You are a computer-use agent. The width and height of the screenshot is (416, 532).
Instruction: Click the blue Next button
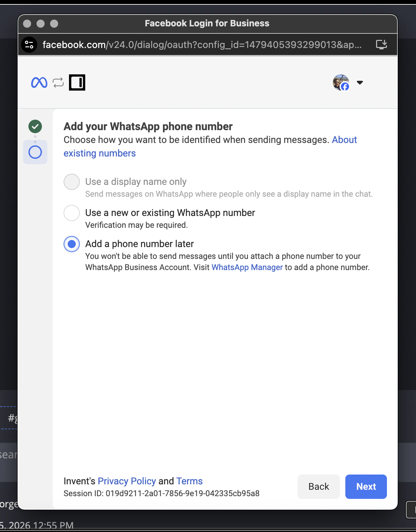click(366, 487)
